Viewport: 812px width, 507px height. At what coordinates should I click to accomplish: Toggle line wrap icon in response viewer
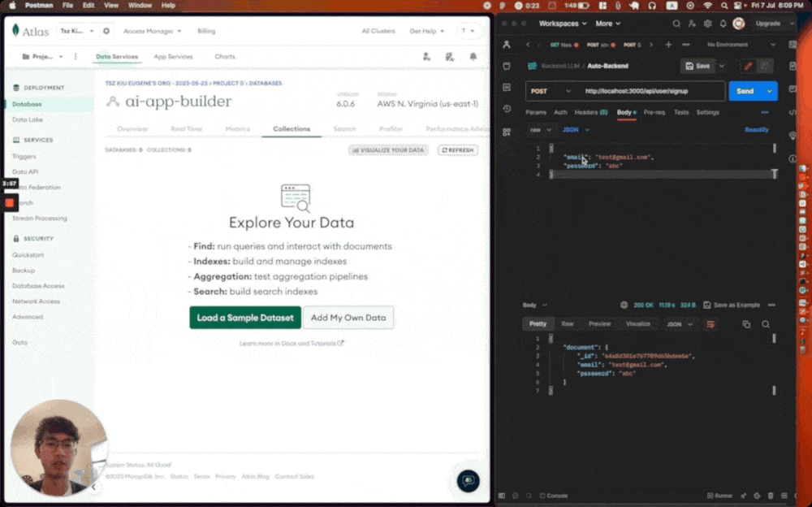point(710,324)
